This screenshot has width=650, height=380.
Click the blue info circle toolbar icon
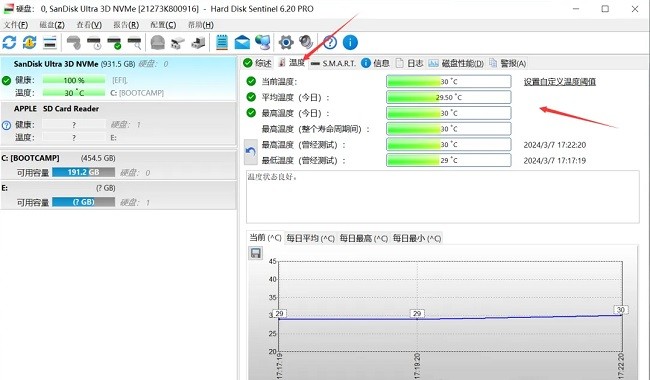click(350, 42)
